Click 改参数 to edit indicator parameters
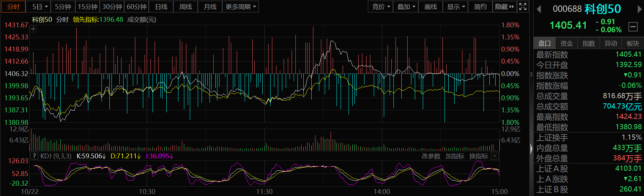The height and width of the screenshot is (196, 644). point(431,156)
